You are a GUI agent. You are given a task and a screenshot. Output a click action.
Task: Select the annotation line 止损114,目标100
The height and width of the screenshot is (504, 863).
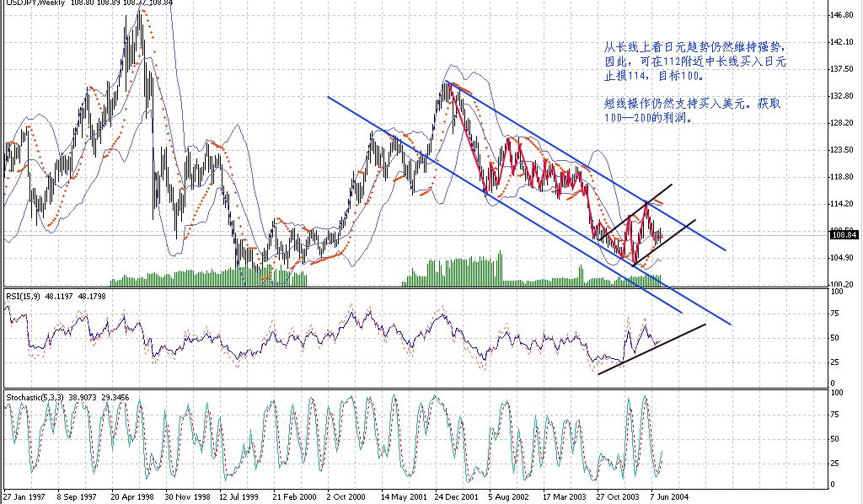tap(654, 76)
